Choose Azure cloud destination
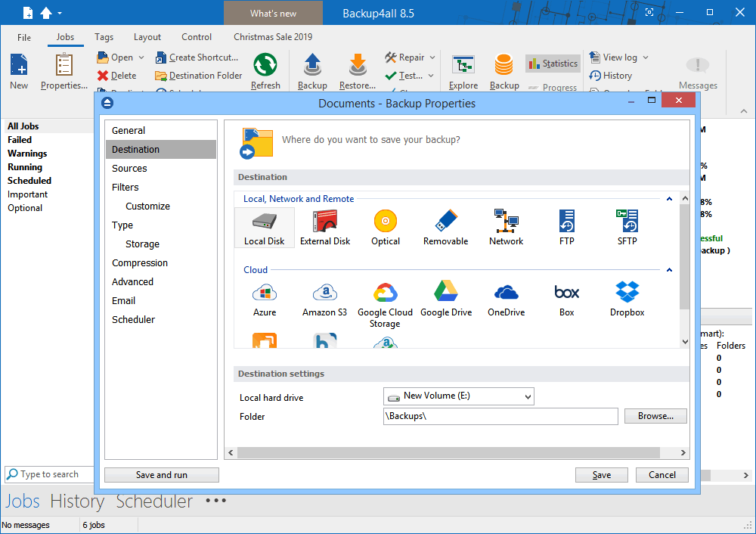The image size is (756, 534). [265, 300]
